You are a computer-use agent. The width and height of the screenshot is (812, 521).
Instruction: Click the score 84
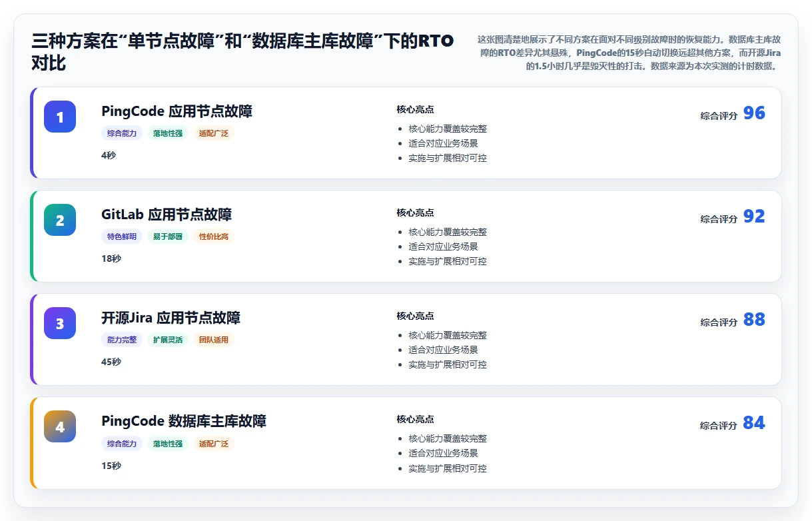pyautogui.click(x=754, y=423)
